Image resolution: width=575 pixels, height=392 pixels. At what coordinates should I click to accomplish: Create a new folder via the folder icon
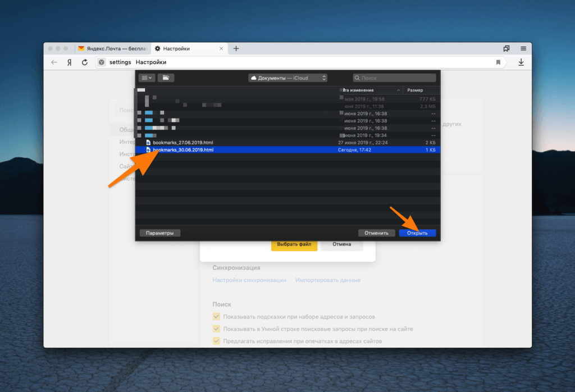click(x=166, y=78)
